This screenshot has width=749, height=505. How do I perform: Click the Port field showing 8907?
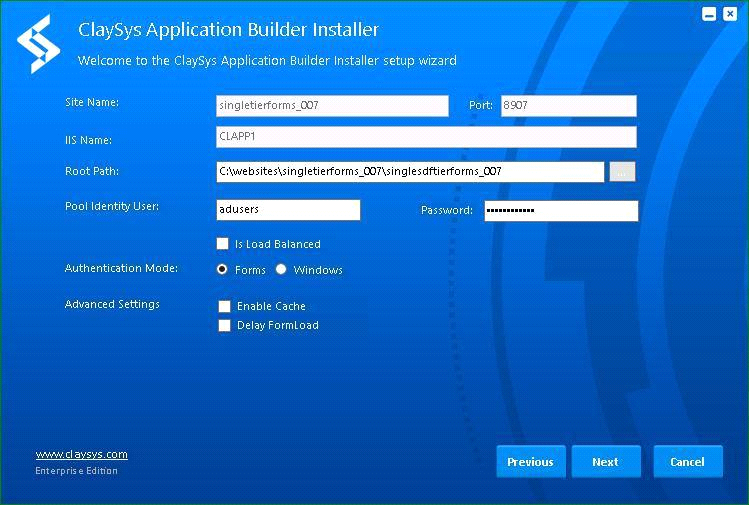click(x=568, y=106)
